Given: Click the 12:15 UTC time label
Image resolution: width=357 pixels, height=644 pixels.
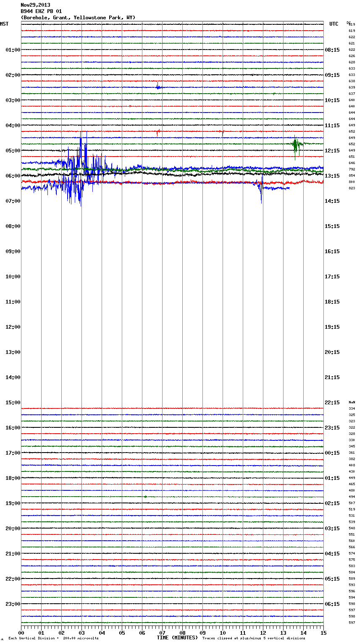Looking at the screenshot, I should [x=332, y=151].
